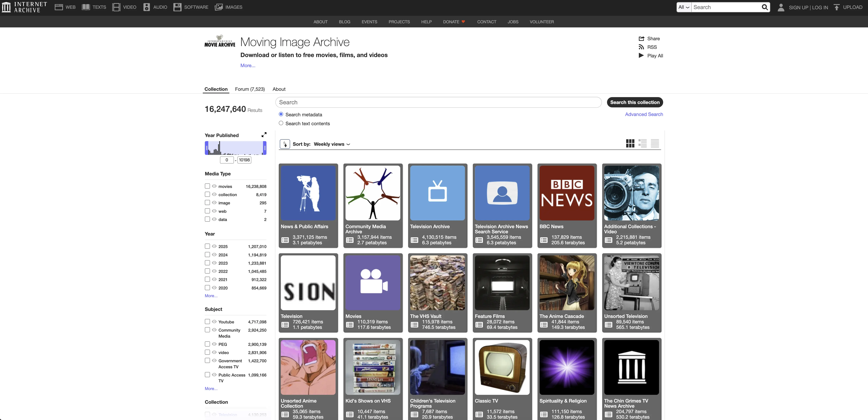The height and width of the screenshot is (420, 868).
Task: Click the LOG IN link
Action: [820, 7]
